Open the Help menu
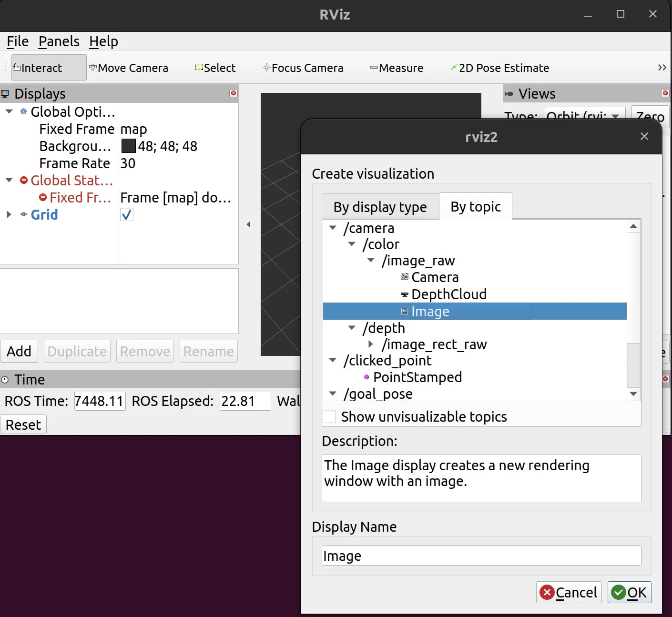The image size is (672, 617). (x=104, y=41)
